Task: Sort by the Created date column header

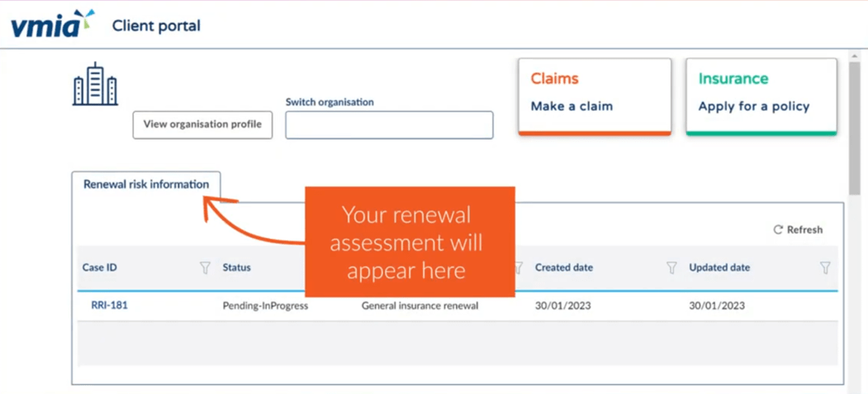Action: [564, 268]
